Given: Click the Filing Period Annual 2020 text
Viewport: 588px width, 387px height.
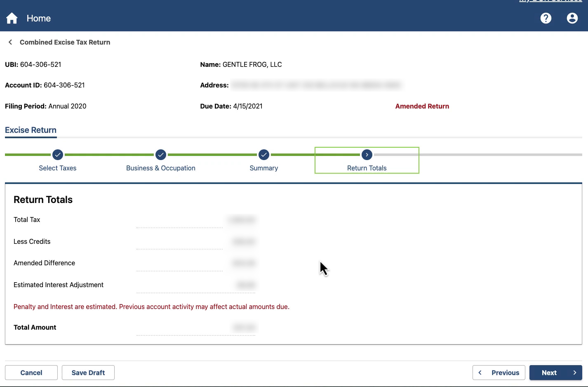Looking at the screenshot, I should point(46,106).
